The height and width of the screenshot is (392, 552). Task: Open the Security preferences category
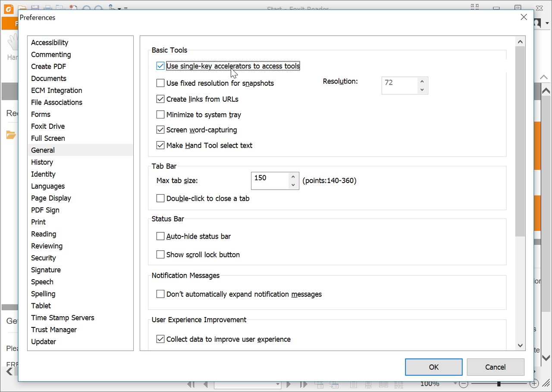click(x=44, y=258)
